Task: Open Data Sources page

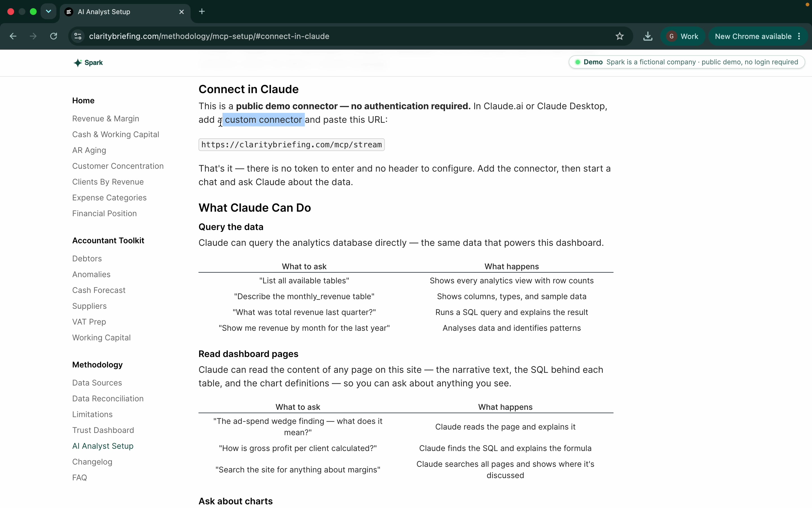Action: click(x=97, y=383)
